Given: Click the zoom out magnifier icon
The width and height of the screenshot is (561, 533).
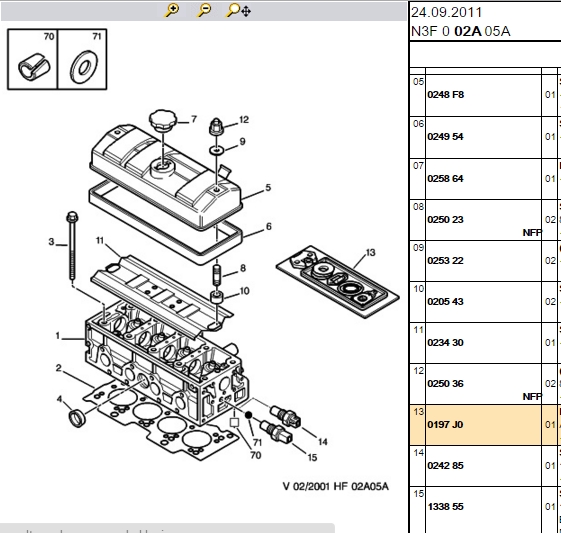Looking at the screenshot, I should click(x=204, y=10).
